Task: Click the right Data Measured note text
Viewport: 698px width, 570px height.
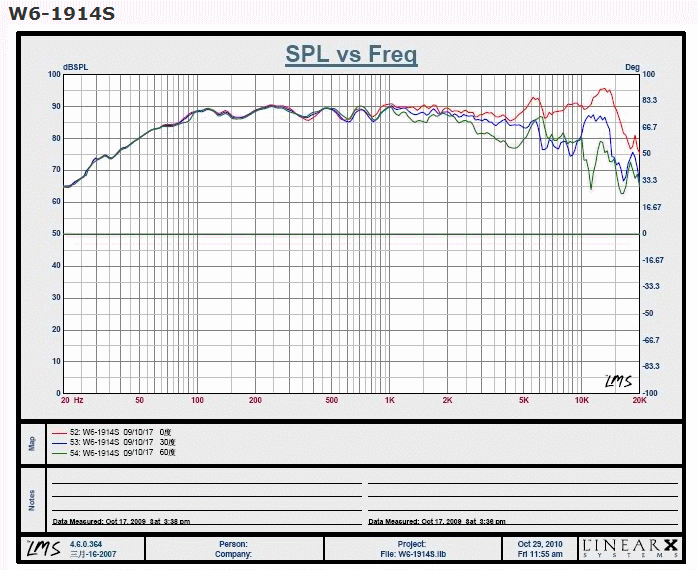Action: 436,521
